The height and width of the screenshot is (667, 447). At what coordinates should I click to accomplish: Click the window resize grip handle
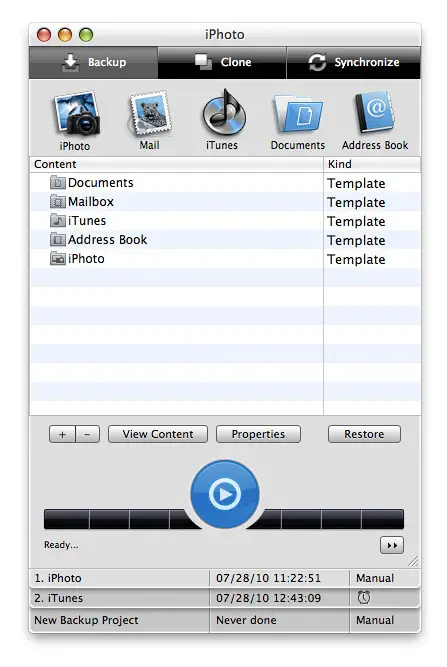coord(413,561)
